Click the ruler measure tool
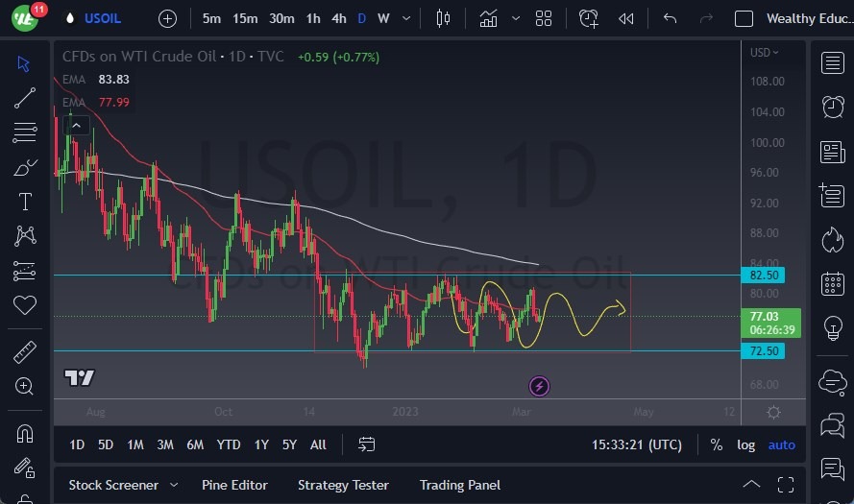Screen dimensions: 854x504 click(25, 352)
